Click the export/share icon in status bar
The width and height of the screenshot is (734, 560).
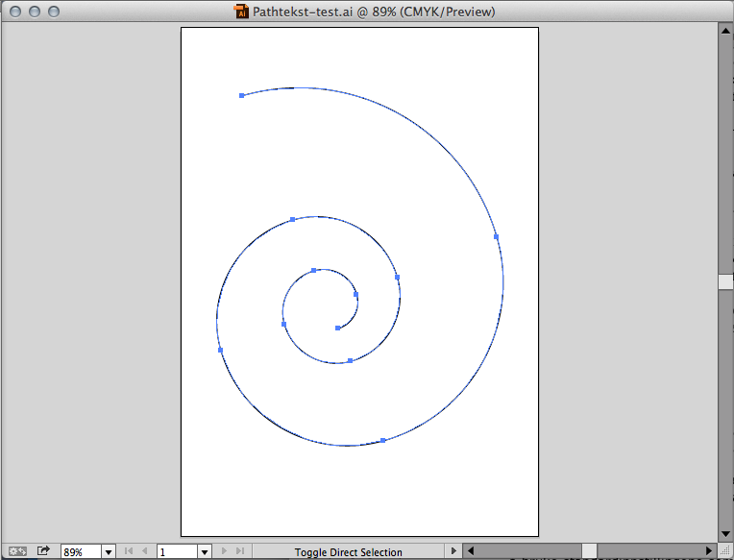[x=43, y=551]
